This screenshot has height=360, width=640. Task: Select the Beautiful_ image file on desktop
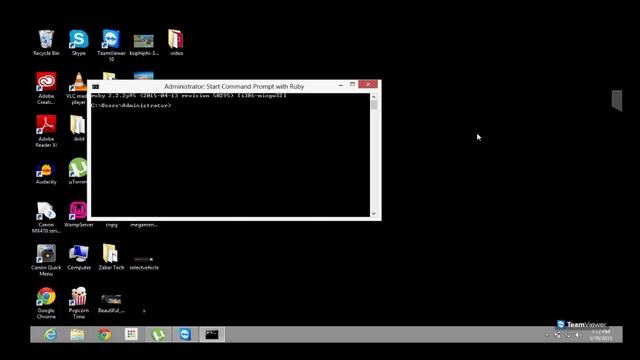(x=111, y=303)
